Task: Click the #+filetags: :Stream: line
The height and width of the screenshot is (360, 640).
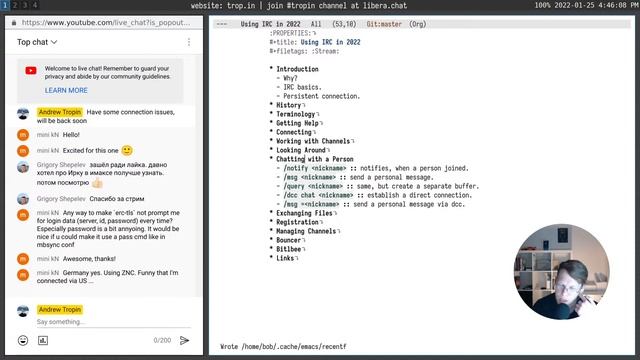Action: point(304,51)
